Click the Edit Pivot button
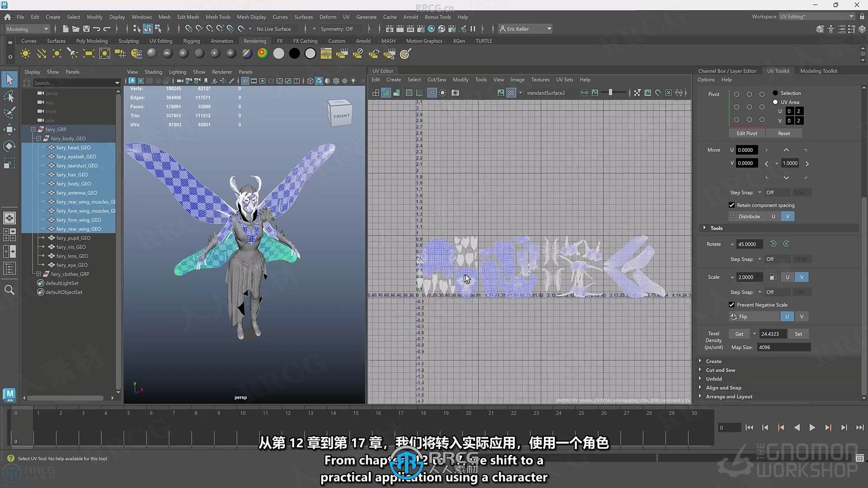Screen dimensions: 868x488 747,133
